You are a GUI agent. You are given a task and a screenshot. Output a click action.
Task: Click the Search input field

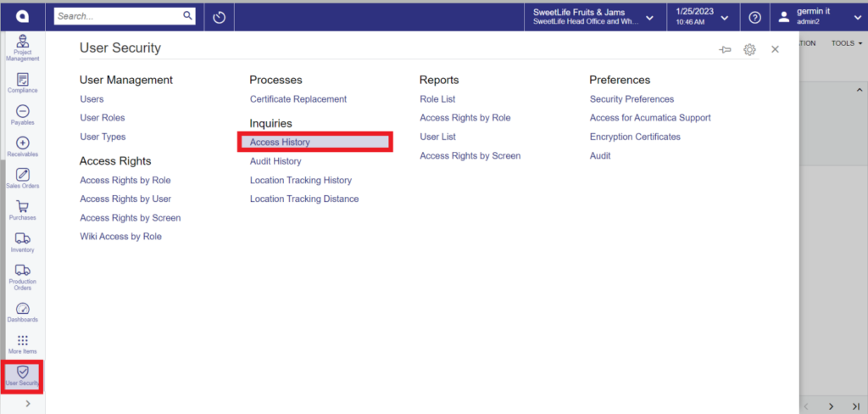(x=118, y=16)
